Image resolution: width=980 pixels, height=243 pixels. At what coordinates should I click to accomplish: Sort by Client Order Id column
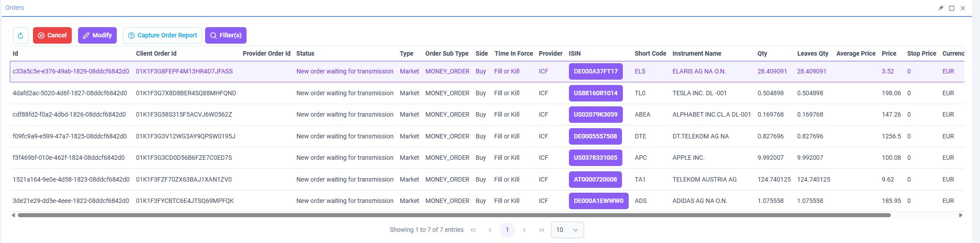(x=156, y=53)
